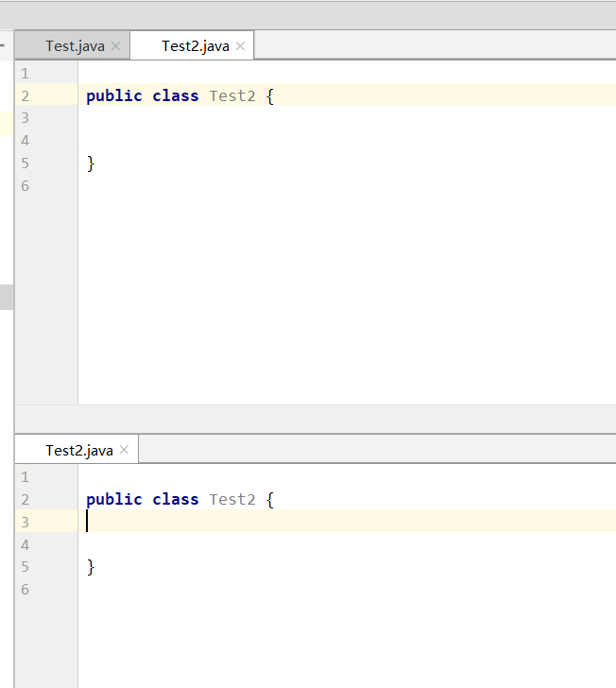Click line number 6 in top editor gutter
Screen dimensions: 616x688
tap(25, 186)
